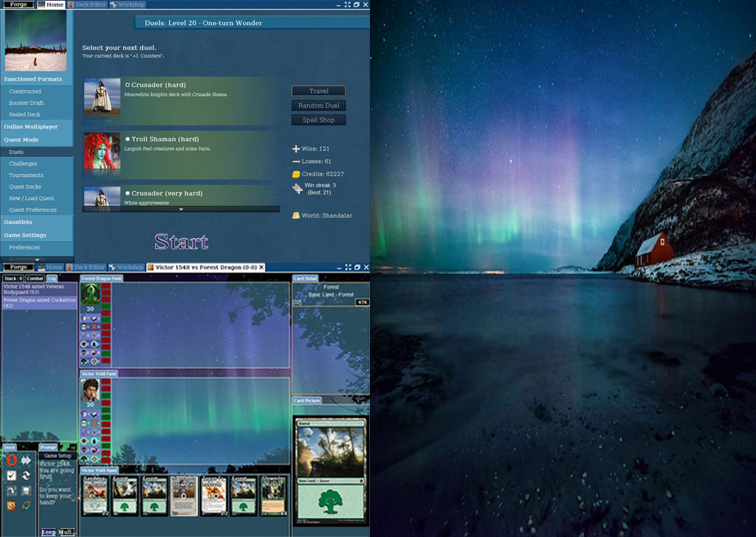
Task: Expand the Gauntlets sidebar section
Action: pos(18,222)
